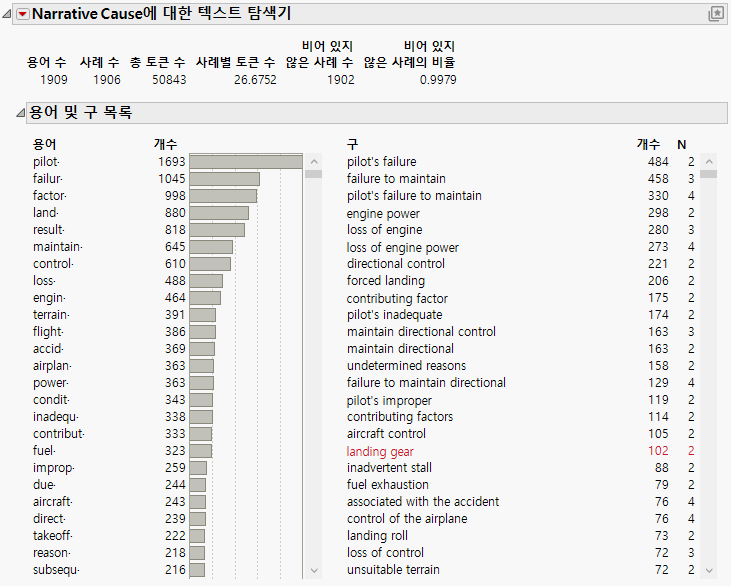Viewport: 731px width, 586px height.
Task: Click the phrase list scroll down arrow
Action: tap(709, 570)
